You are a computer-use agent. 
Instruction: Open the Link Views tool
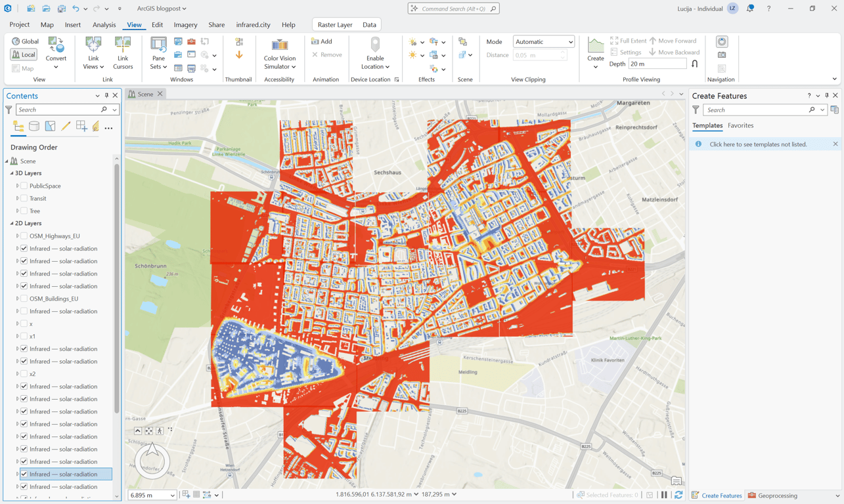(x=93, y=54)
